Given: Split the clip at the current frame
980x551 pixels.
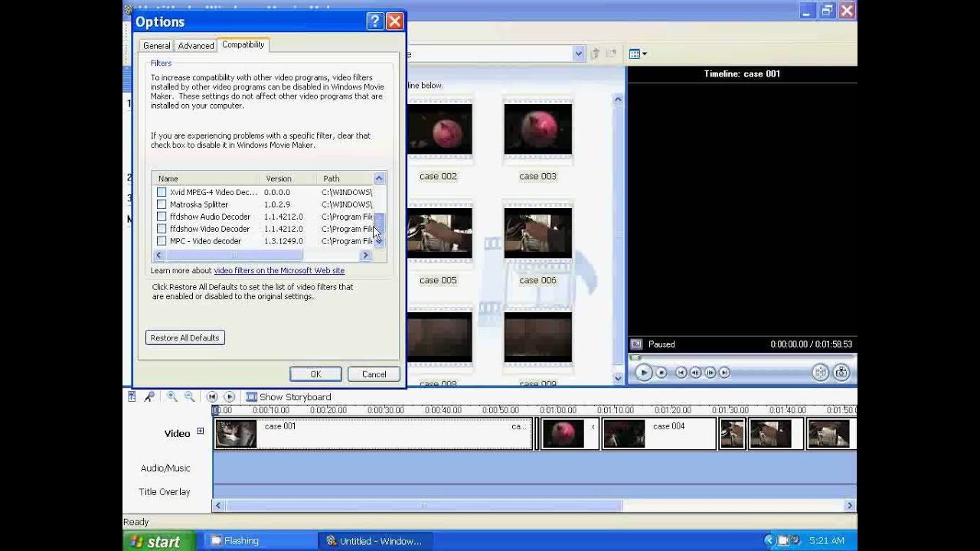Looking at the screenshot, I should (x=821, y=373).
